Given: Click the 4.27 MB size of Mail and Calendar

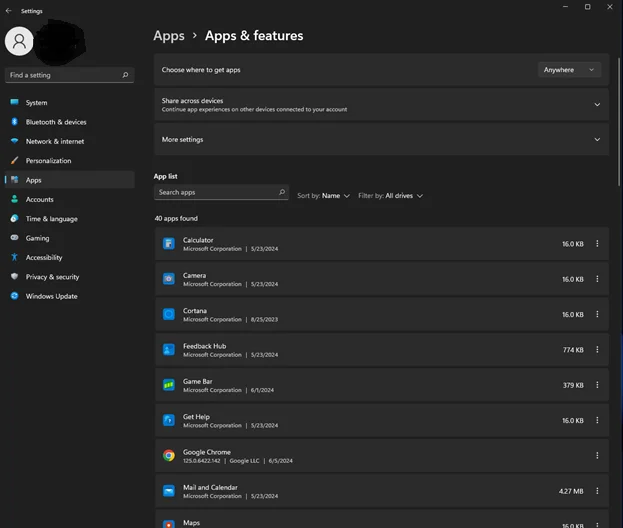Looking at the screenshot, I should (571, 491).
